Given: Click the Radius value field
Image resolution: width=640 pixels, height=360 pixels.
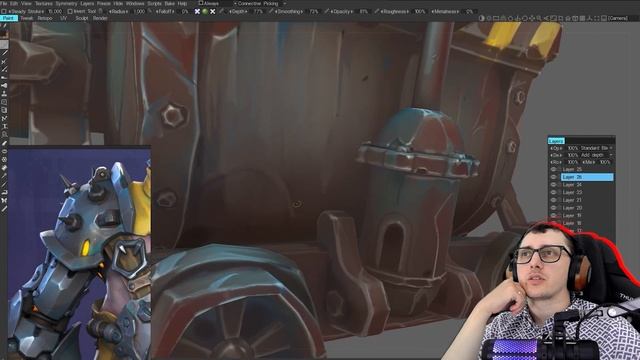Looking at the screenshot, I should tap(139, 11).
